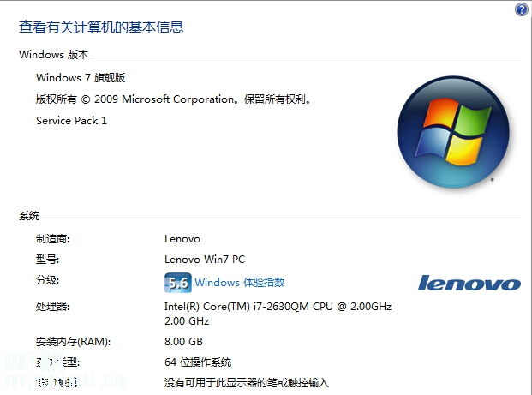Click the 5.6 experience score badge

pyautogui.click(x=178, y=283)
